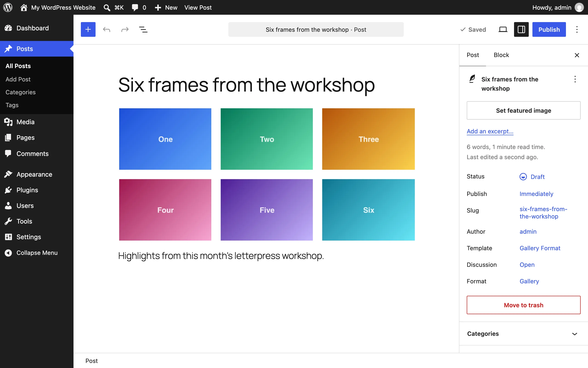Viewport: 588px width, 368px height.
Task: Select the teal Six gallery image
Action: click(x=368, y=210)
